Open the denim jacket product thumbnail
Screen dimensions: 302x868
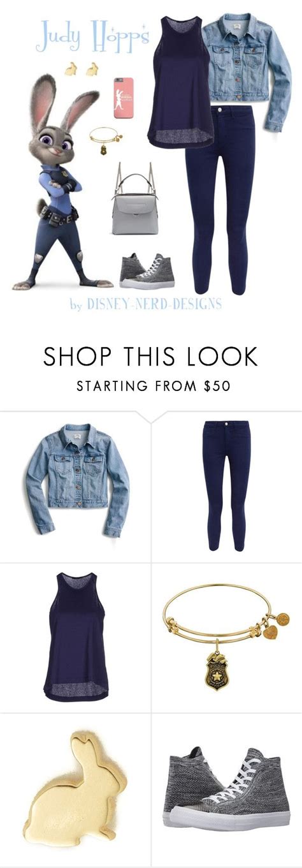75,487
